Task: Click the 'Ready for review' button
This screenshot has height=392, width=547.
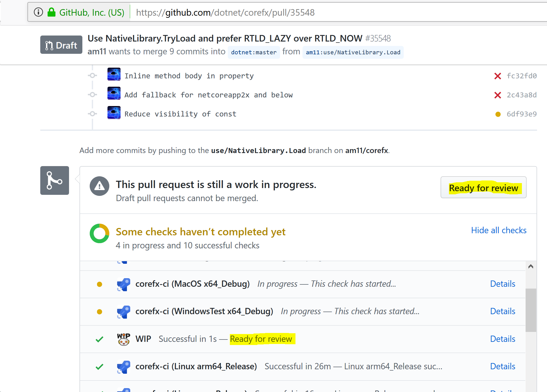Action: point(483,188)
